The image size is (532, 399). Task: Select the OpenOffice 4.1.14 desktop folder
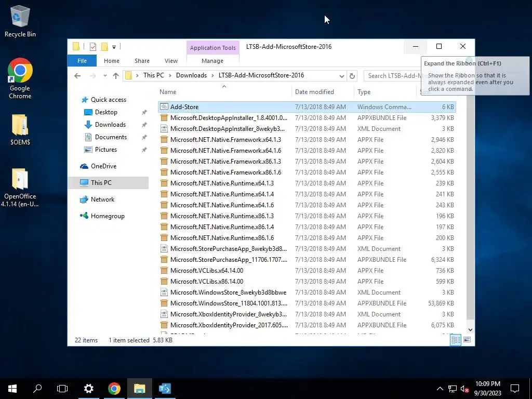20,188
